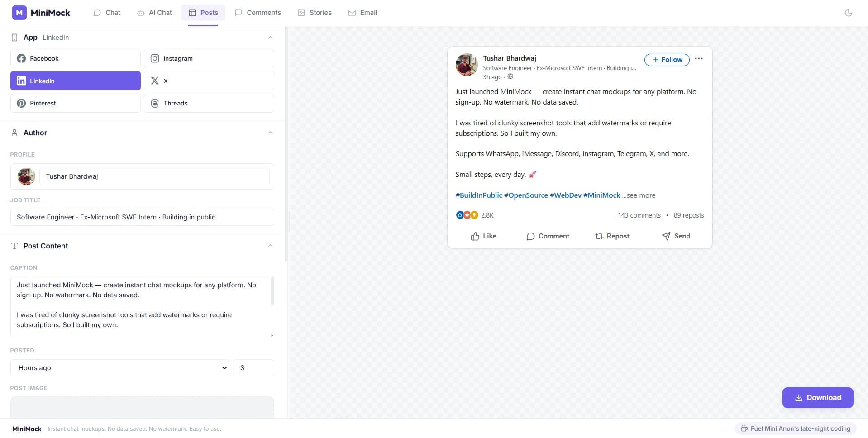The image size is (868, 438).
Task: Click the Comment speech bubble icon
Action: 530,237
